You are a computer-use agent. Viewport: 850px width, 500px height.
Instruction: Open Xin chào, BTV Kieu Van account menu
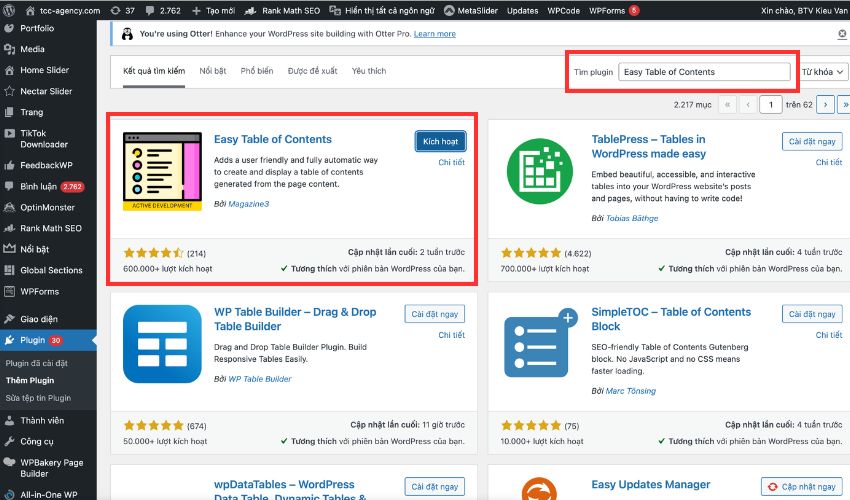[x=804, y=10]
